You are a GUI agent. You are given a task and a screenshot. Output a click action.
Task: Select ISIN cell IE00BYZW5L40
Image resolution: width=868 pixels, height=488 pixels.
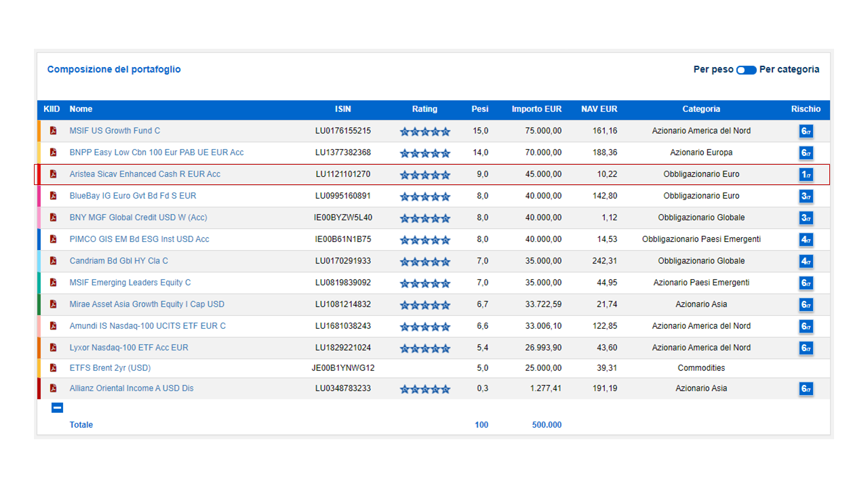coord(343,218)
